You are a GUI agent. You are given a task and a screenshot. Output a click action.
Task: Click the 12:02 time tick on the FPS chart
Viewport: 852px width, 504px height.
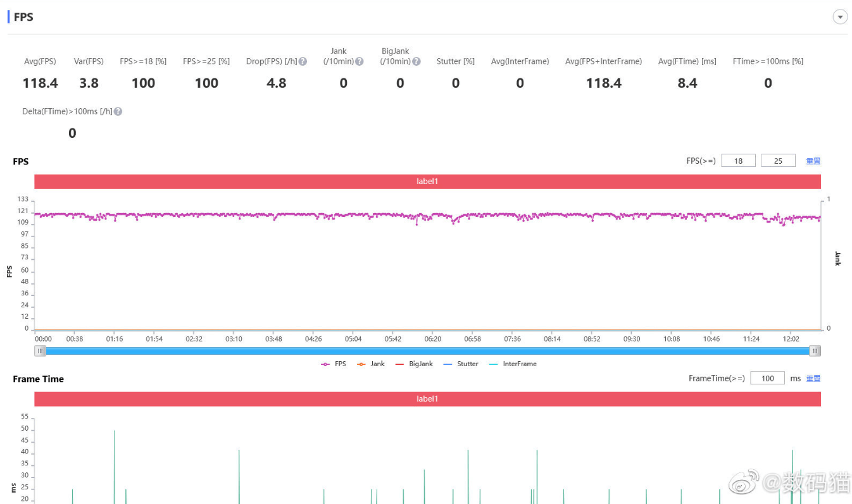[791, 339]
